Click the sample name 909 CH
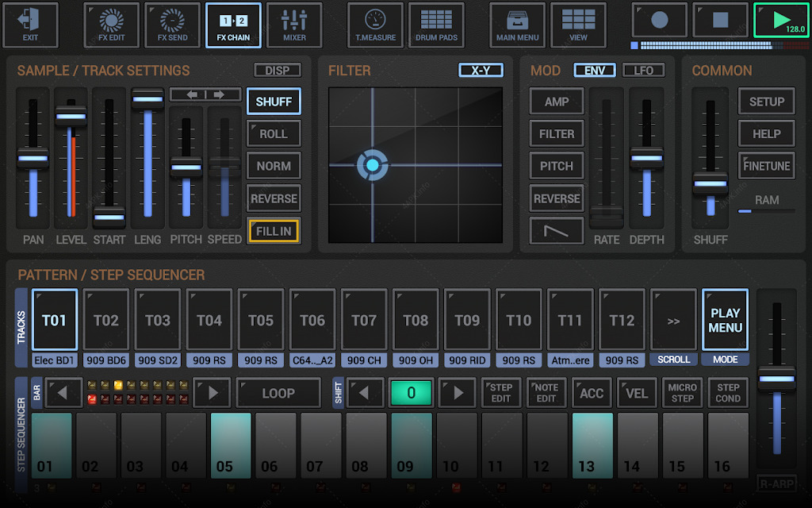Screen dimensions: 812x508 (364, 360)
